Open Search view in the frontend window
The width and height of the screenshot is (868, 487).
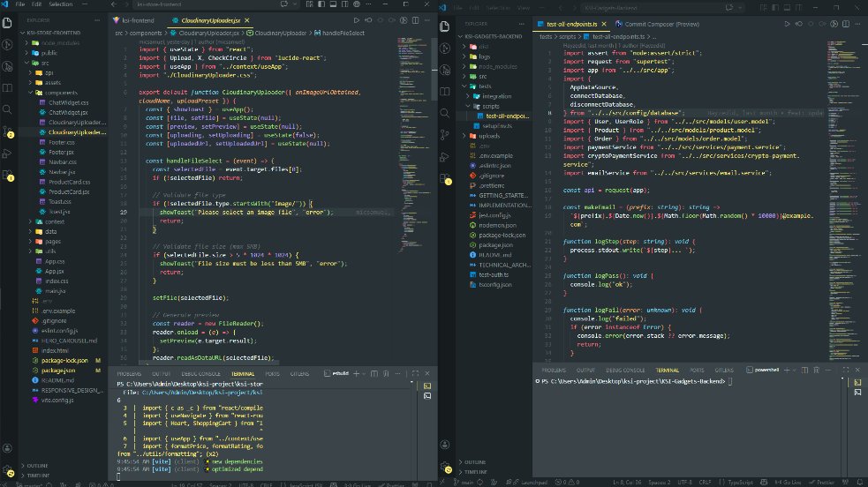8,109
